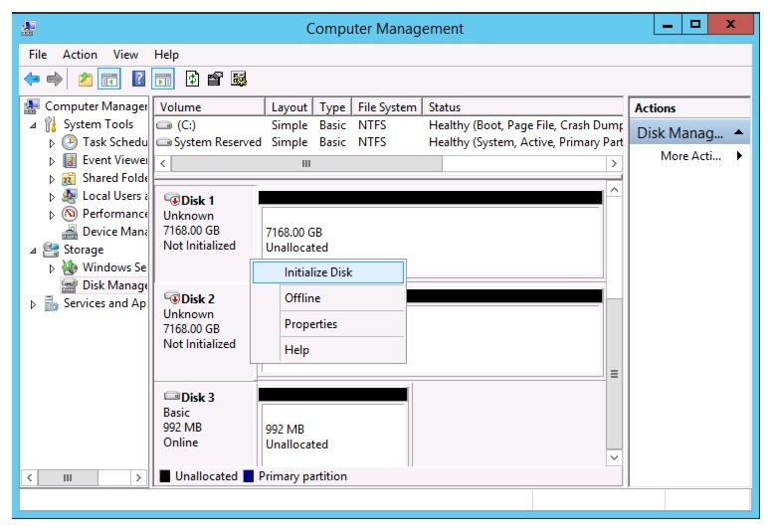Open the Action menu
The image size is (773, 532).
(80, 54)
